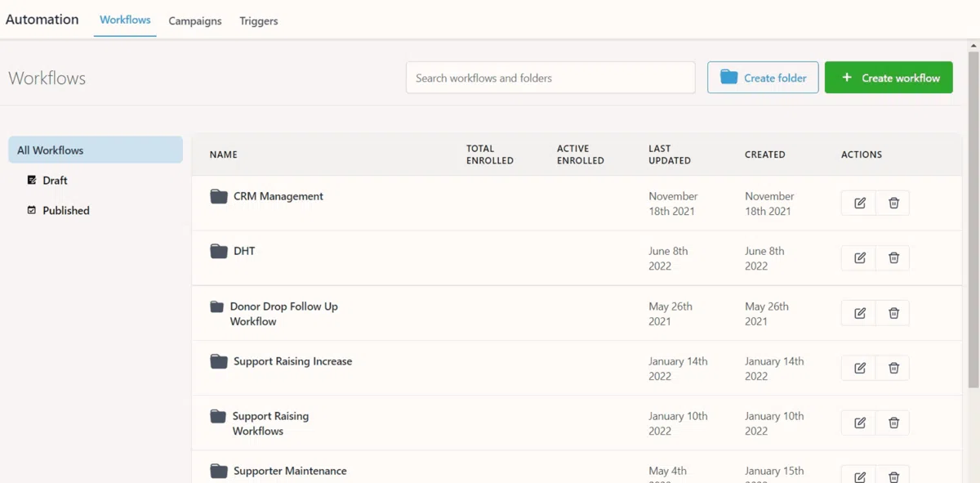
Task: Click trash icon for DHT folder
Action: point(893,258)
